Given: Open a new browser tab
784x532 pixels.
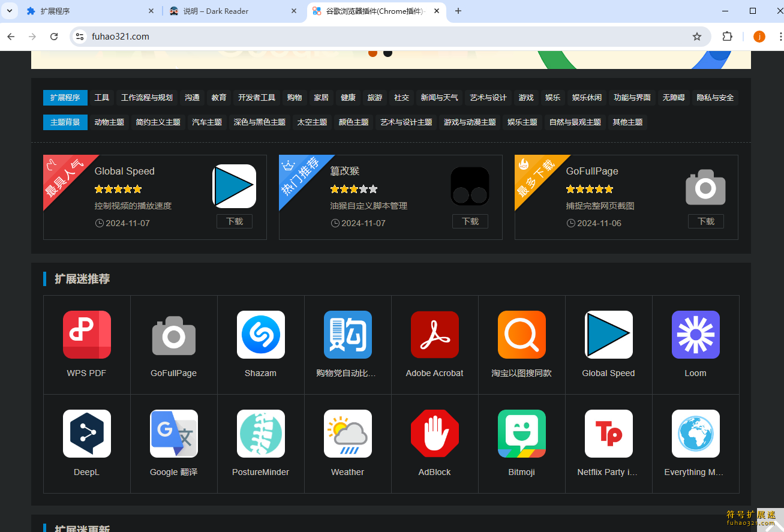Looking at the screenshot, I should (x=458, y=11).
